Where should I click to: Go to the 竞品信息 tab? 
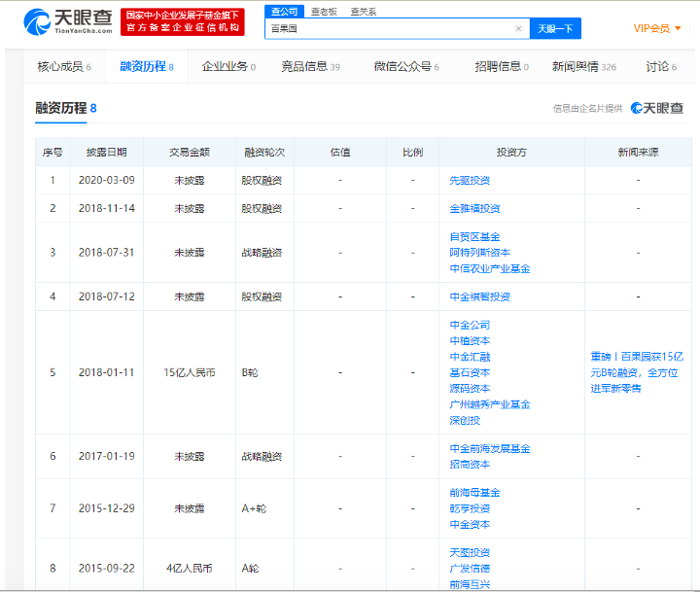point(310,67)
